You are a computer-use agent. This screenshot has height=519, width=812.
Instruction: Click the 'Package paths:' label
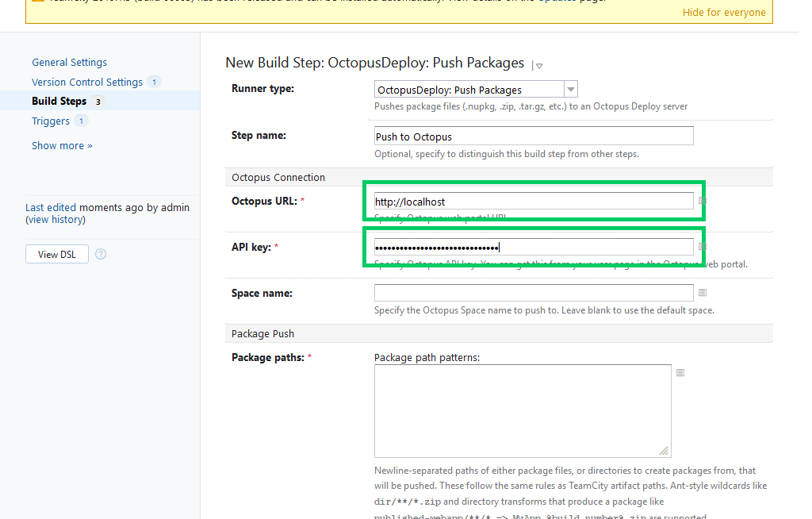(x=268, y=358)
